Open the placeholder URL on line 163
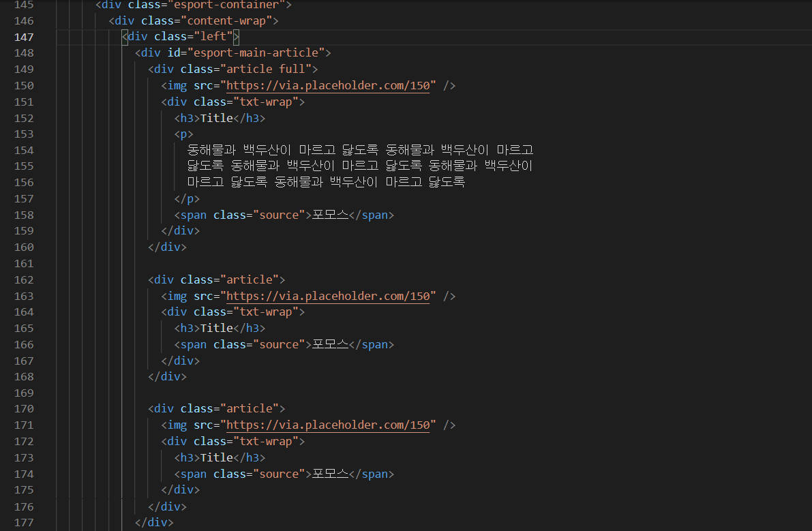 pos(329,296)
